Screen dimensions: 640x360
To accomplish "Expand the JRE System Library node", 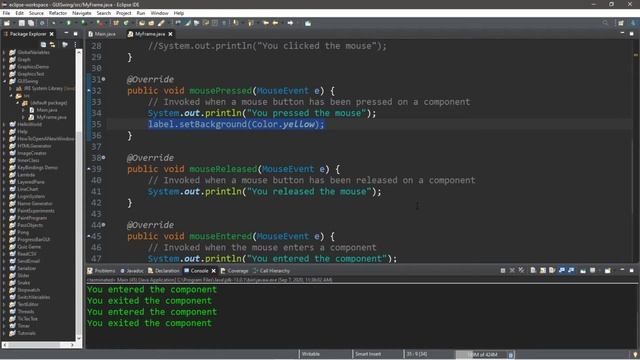I will tap(11, 88).
